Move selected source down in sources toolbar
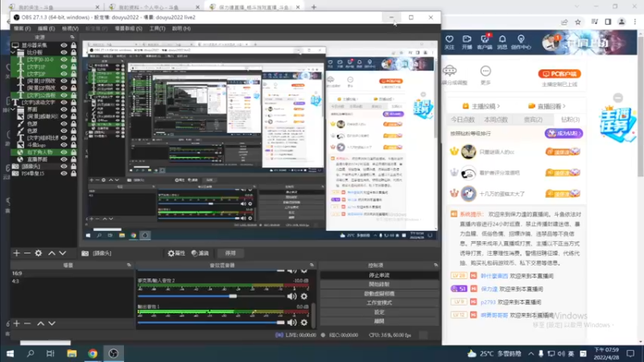644x362 pixels. [63, 253]
